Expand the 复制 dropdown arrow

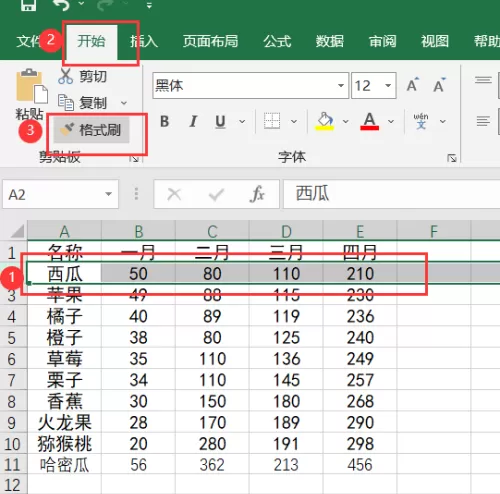click(124, 103)
